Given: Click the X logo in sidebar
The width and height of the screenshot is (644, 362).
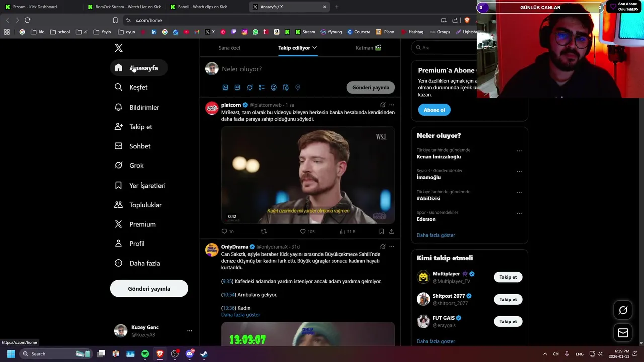Looking at the screenshot, I should click(x=119, y=48).
